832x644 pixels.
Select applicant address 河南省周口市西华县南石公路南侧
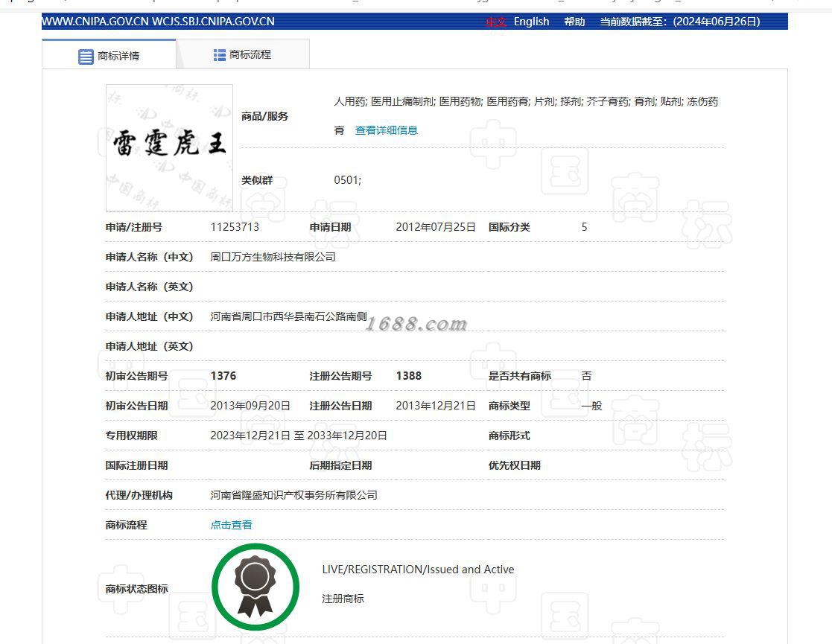point(289,316)
